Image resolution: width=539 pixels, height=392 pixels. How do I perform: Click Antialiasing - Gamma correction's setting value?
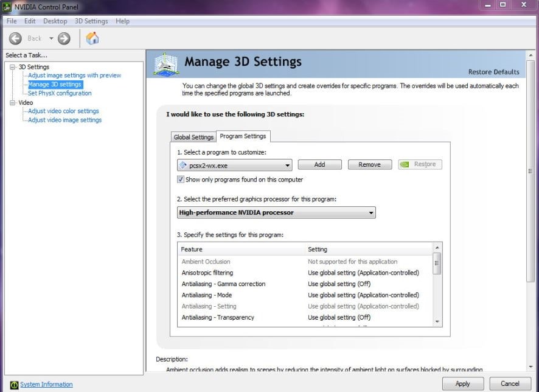click(x=339, y=284)
